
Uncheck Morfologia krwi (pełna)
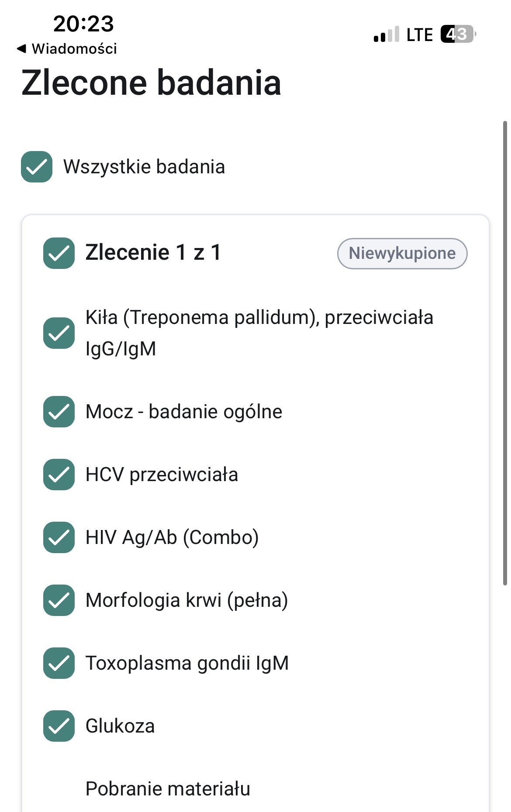[x=59, y=600]
